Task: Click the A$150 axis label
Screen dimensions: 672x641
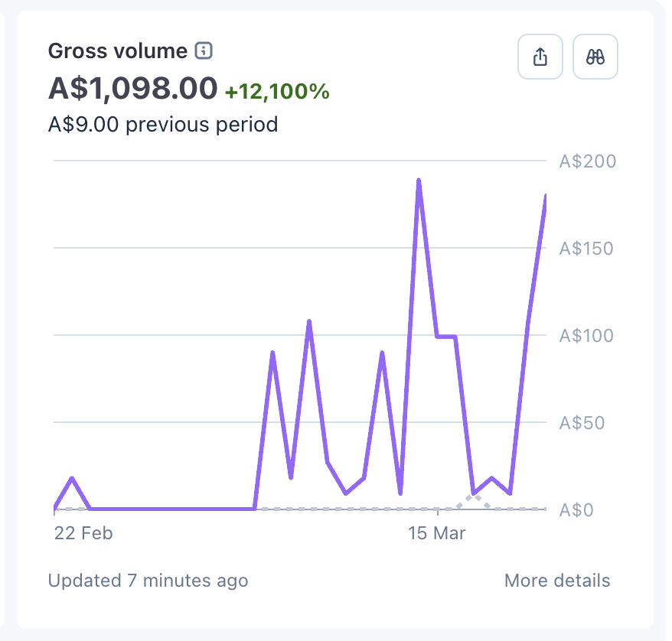Action: [586, 249]
